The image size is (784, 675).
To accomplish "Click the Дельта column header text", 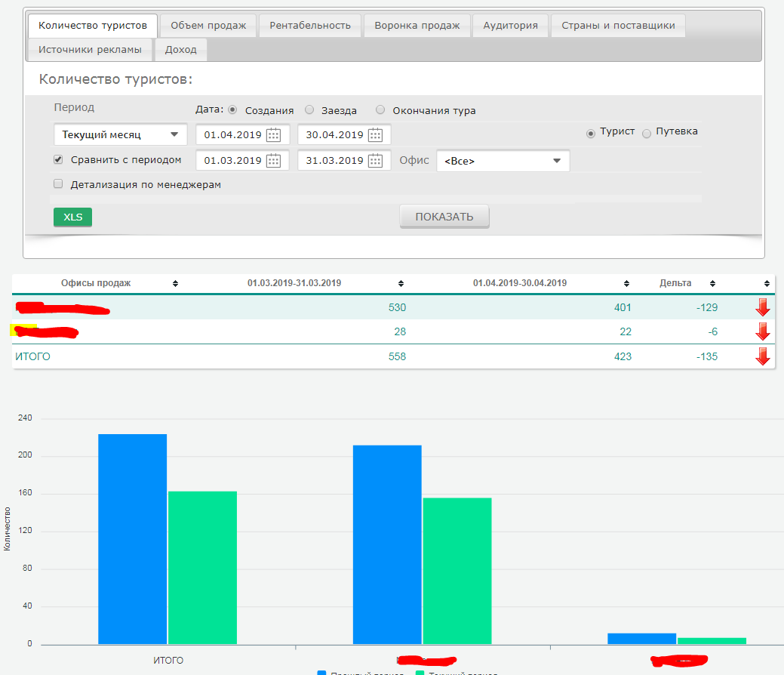I will click(675, 283).
